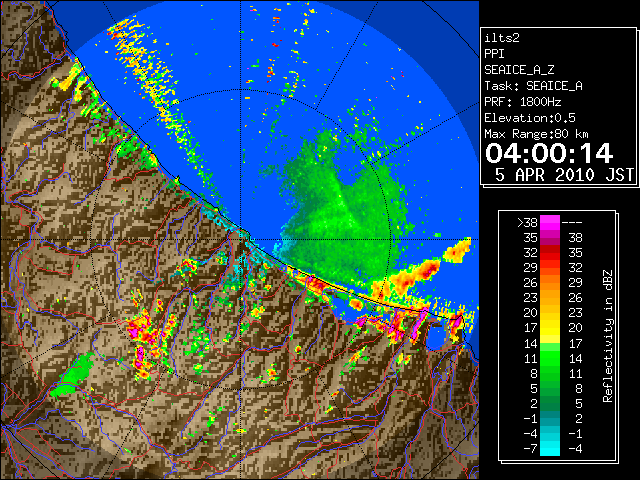This screenshot has height=480, width=640.
Task: Pick the cyan swatch at -7 dBZ
Action: pyautogui.click(x=550, y=448)
